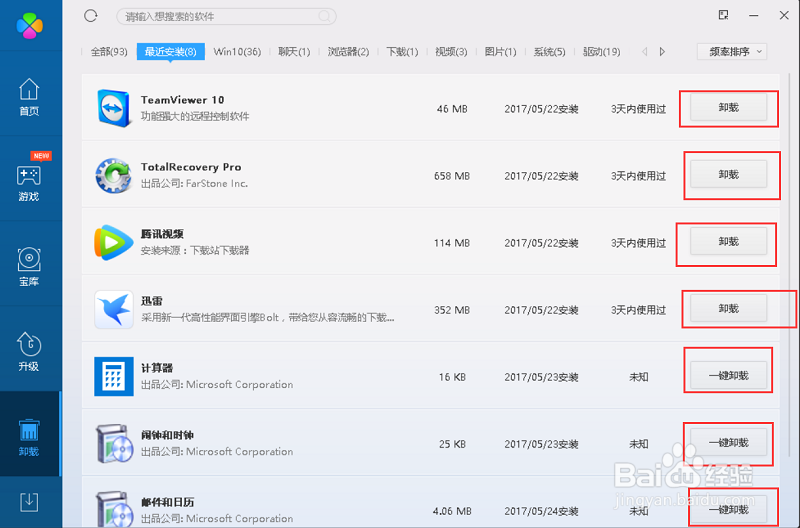Click the skin/feedback icon in title bar

723,15
